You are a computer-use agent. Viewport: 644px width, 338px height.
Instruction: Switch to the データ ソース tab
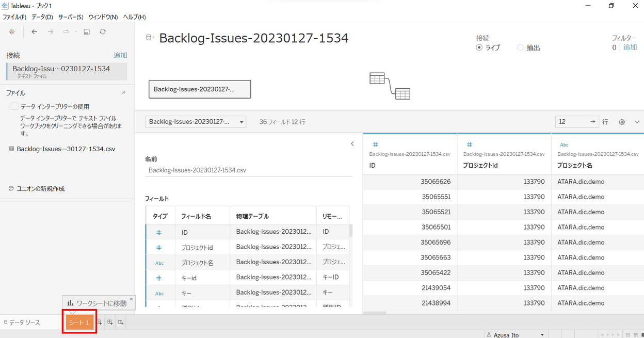pos(22,323)
